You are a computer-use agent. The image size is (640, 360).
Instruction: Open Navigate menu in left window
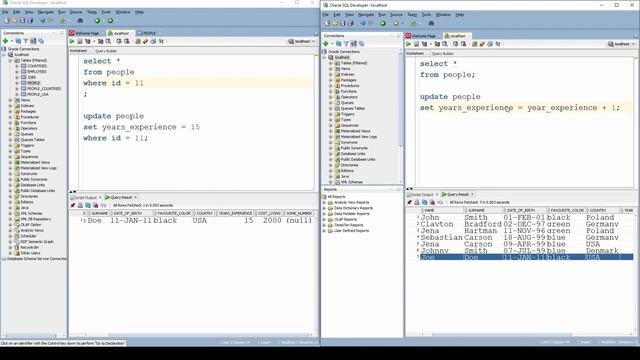[46, 12]
